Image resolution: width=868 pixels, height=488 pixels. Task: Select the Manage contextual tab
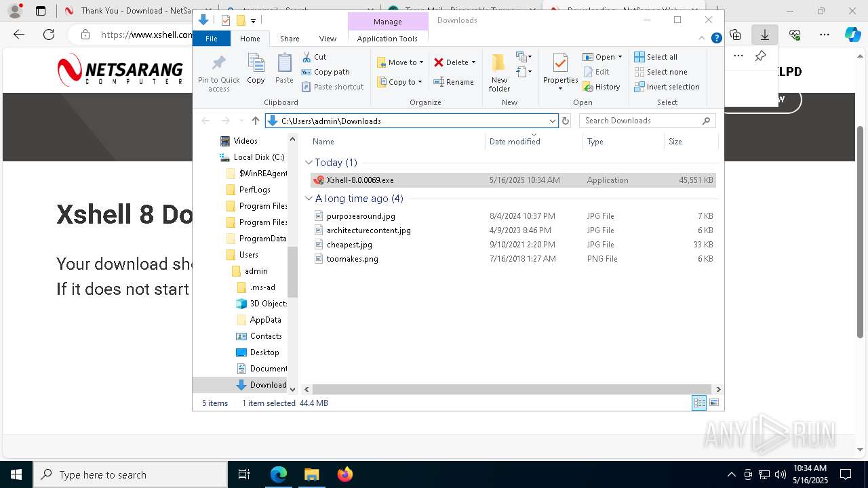[x=388, y=22]
